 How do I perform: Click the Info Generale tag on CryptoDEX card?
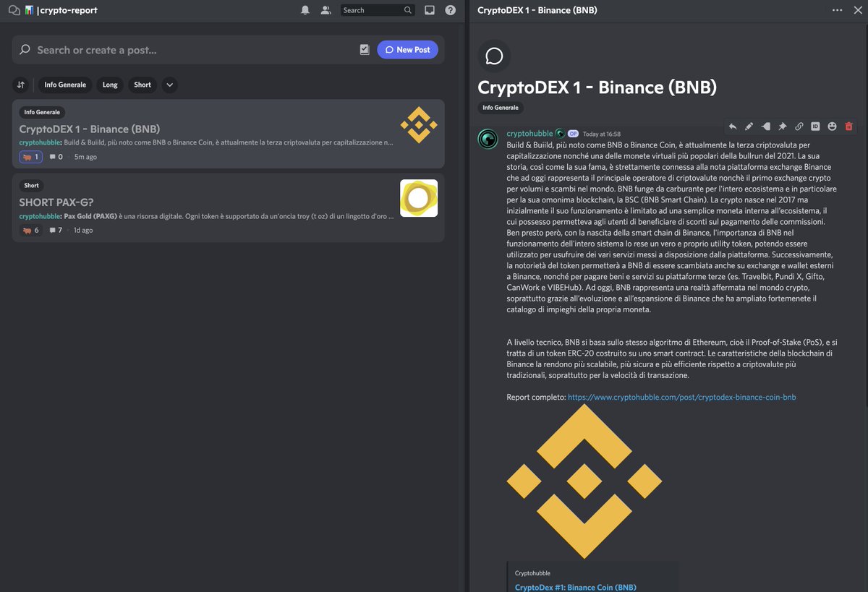pos(42,112)
